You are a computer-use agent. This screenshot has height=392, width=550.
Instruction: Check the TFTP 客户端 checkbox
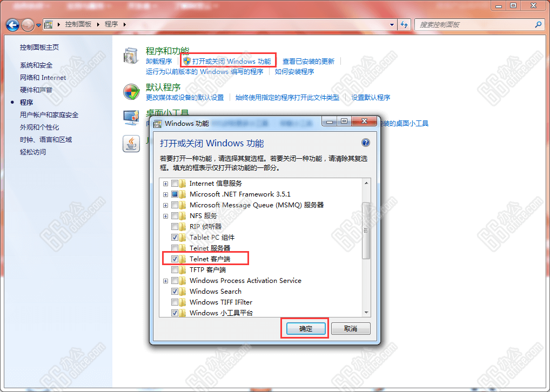click(x=175, y=270)
